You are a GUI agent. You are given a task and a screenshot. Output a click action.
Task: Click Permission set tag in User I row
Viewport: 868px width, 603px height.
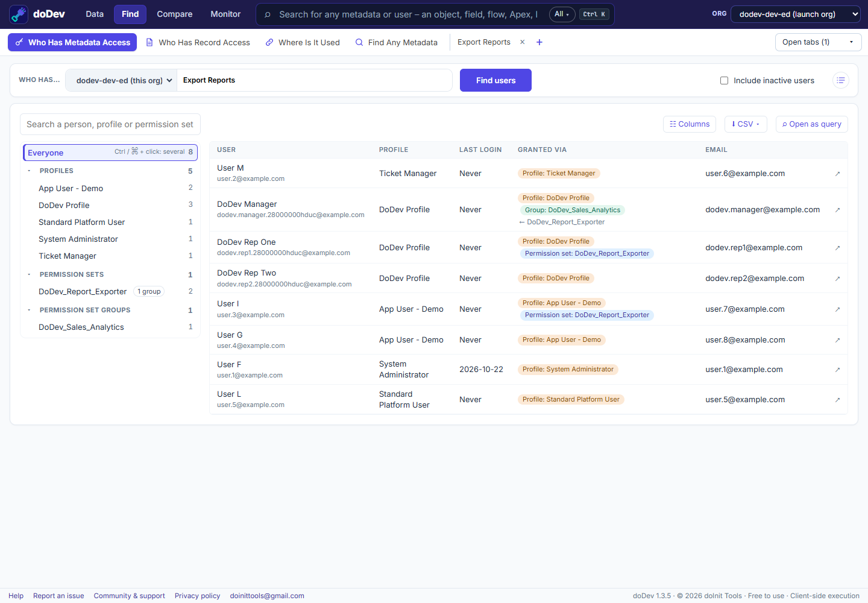(x=587, y=315)
